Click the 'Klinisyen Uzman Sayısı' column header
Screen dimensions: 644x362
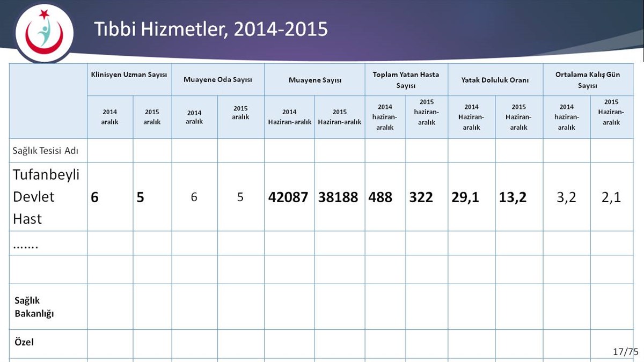pyautogui.click(x=129, y=75)
